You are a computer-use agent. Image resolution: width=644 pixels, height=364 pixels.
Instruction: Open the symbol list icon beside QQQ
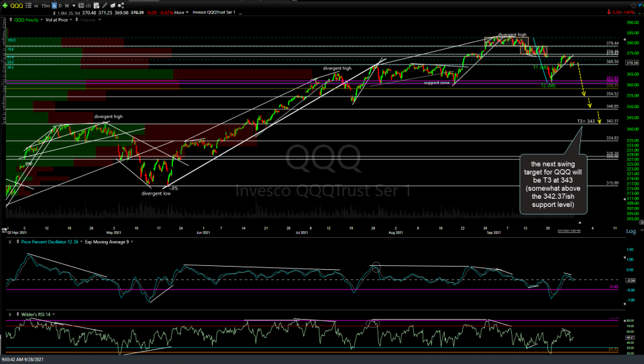click(x=28, y=6)
